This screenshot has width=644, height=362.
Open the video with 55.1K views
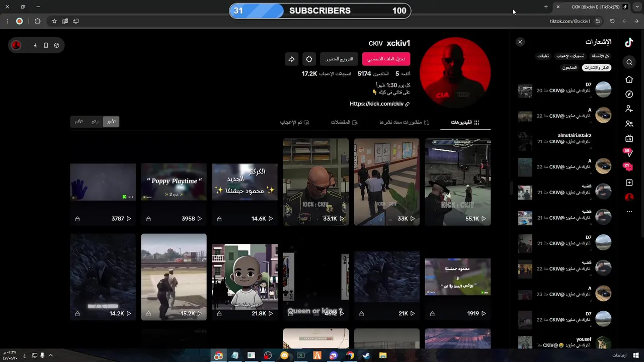click(x=457, y=182)
